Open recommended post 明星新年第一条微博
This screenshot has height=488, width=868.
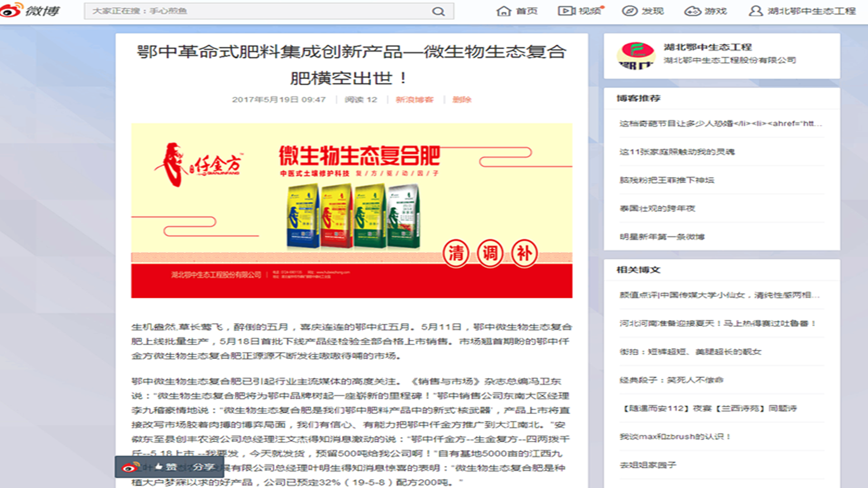[661, 237]
